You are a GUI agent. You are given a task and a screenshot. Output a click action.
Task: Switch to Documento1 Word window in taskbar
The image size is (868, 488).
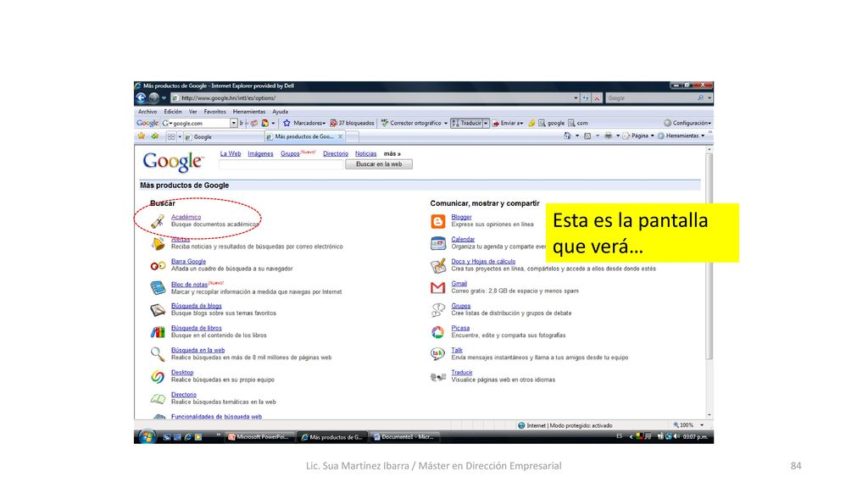pos(404,437)
